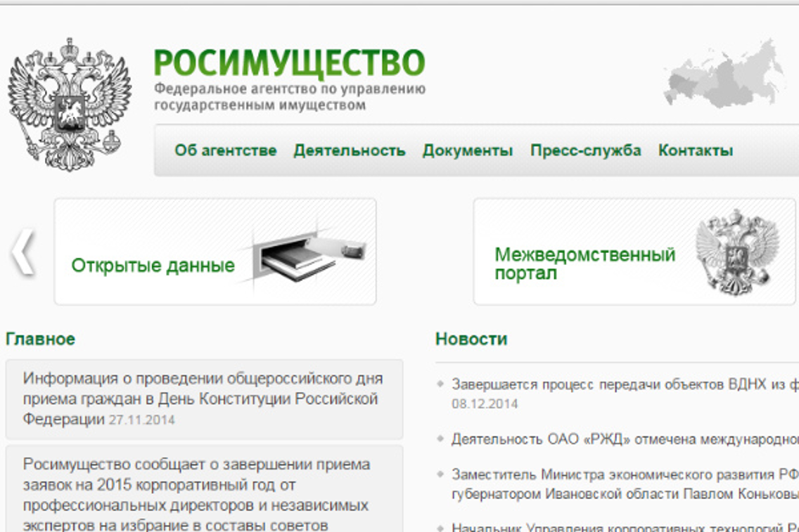Open the Контакты menu

coord(696,150)
